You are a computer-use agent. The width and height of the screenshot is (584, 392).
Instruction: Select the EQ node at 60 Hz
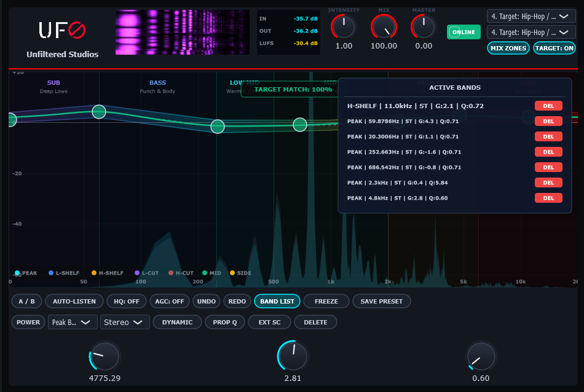99,112
